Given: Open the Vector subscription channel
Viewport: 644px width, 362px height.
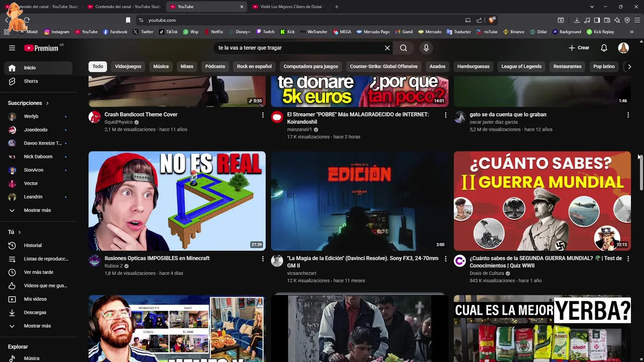Looking at the screenshot, I should pos(38,184).
